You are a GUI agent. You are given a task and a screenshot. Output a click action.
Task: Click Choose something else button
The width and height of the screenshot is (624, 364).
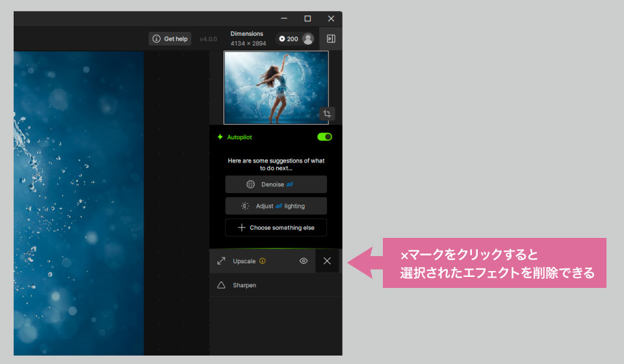point(276,227)
